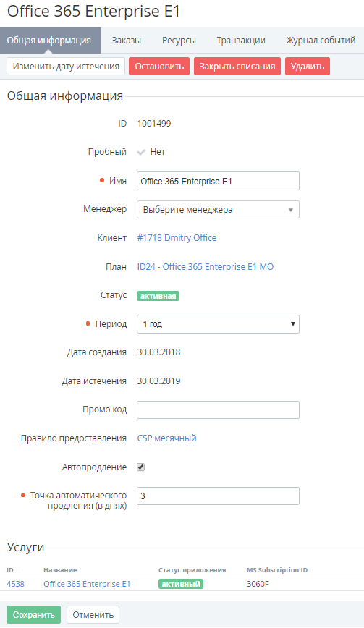Click the red Удалить button
The width and height of the screenshot is (364, 628).
pos(307,67)
